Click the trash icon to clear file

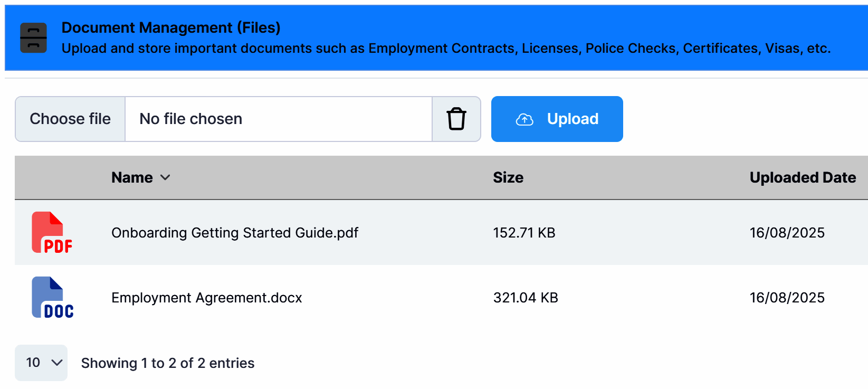456,119
